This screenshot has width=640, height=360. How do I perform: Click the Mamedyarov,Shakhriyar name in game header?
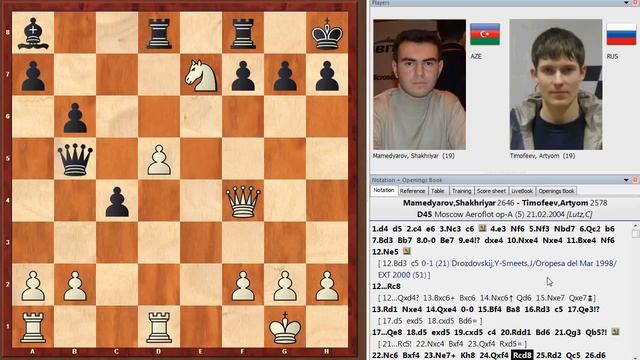[x=449, y=202]
